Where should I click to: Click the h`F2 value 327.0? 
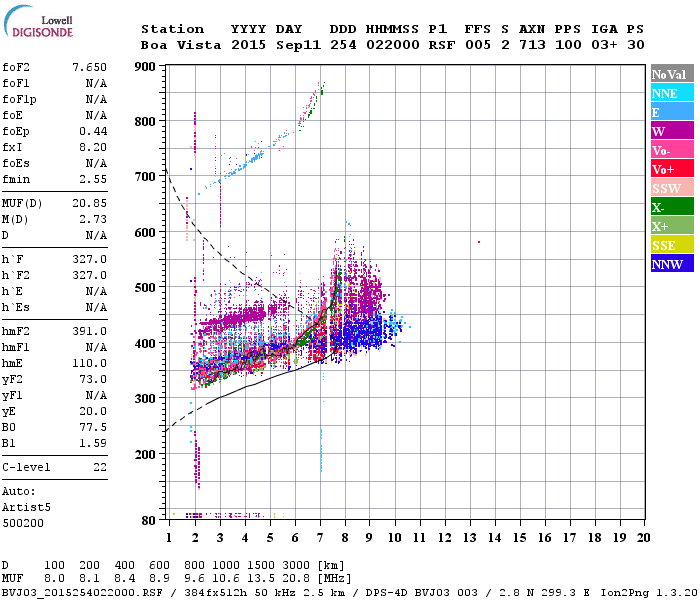pyautogui.click(x=89, y=275)
